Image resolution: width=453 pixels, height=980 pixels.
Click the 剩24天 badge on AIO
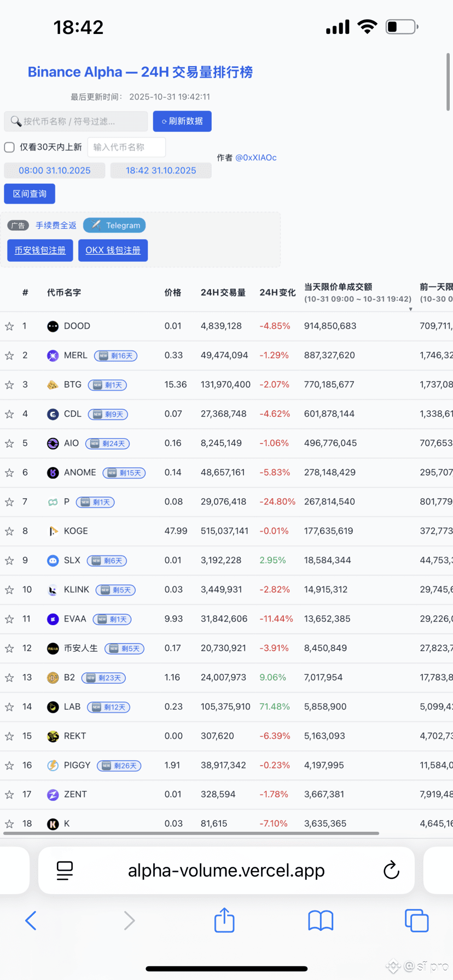coord(108,444)
